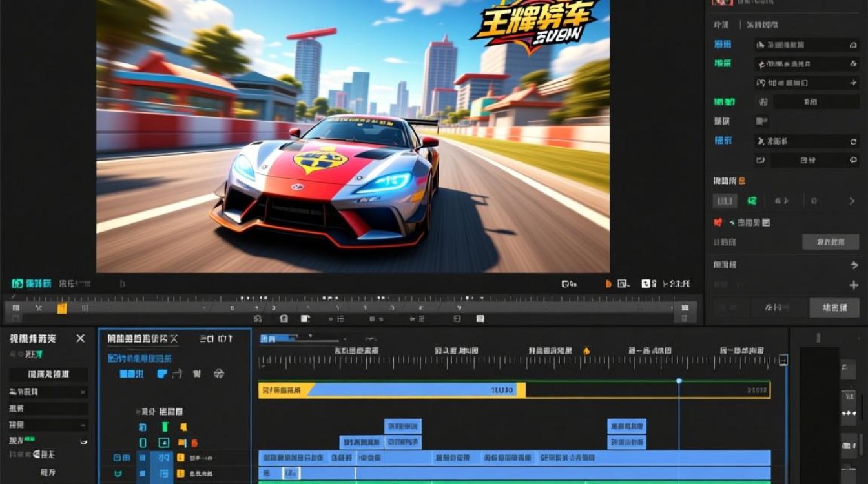The image size is (868, 484).
Task: Select the white-framed clip thumbnail on the lower track
Action: pyautogui.click(x=291, y=473)
